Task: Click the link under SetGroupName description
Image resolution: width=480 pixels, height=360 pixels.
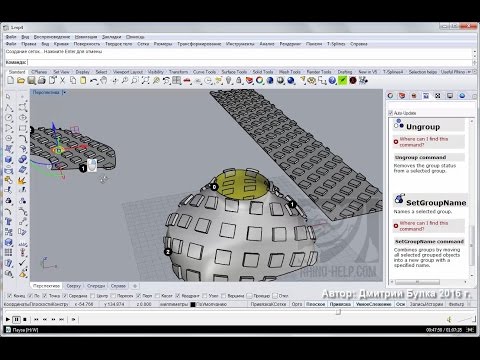Action: click(x=423, y=226)
